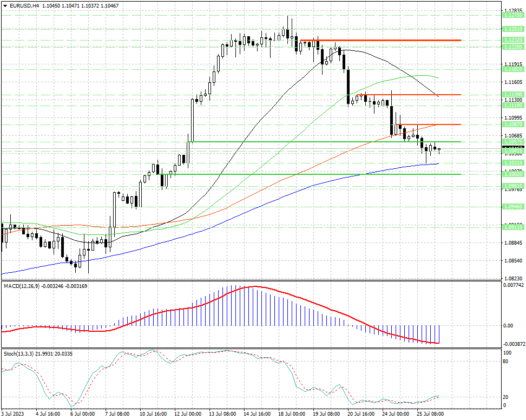Click the 1.10020 price level label
526x420 pixels.
point(513,174)
